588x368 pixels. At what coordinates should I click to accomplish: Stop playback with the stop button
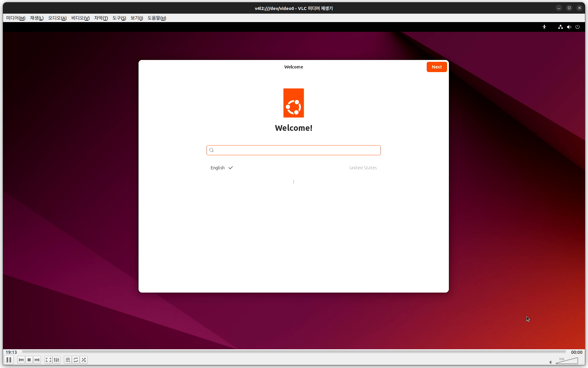pyautogui.click(x=29, y=360)
